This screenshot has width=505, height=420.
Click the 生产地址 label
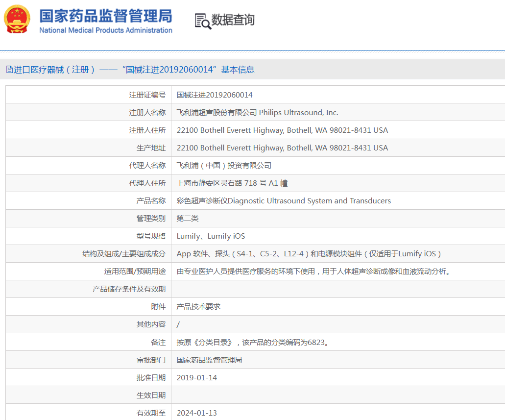coord(151,148)
